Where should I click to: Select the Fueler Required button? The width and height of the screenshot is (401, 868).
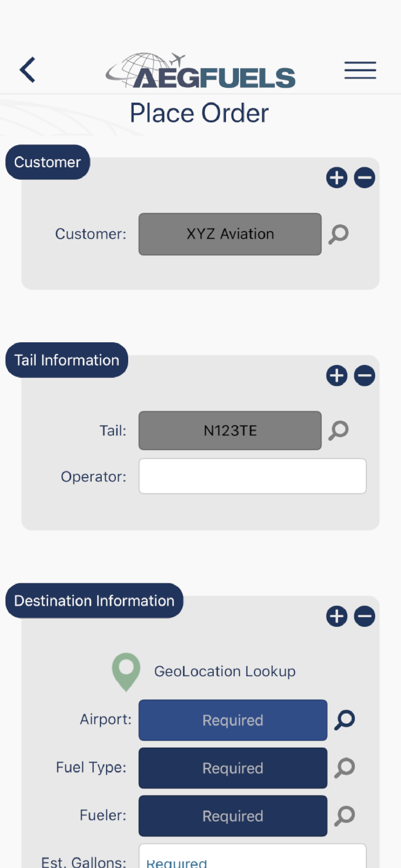click(233, 815)
